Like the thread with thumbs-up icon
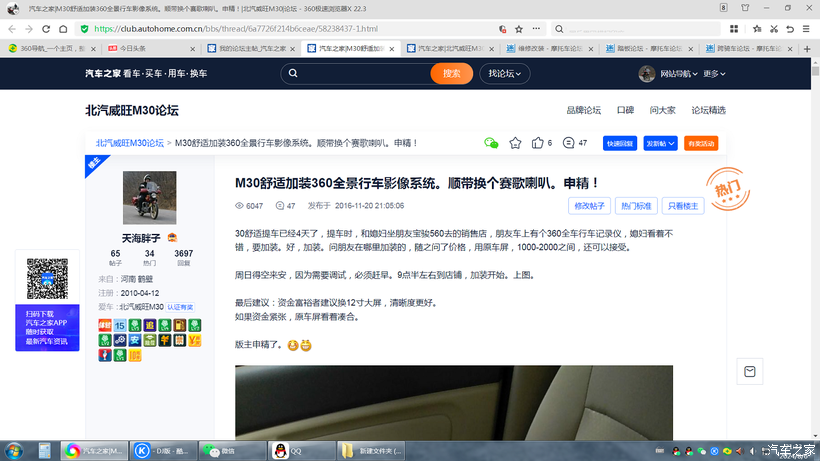 pyautogui.click(x=538, y=143)
